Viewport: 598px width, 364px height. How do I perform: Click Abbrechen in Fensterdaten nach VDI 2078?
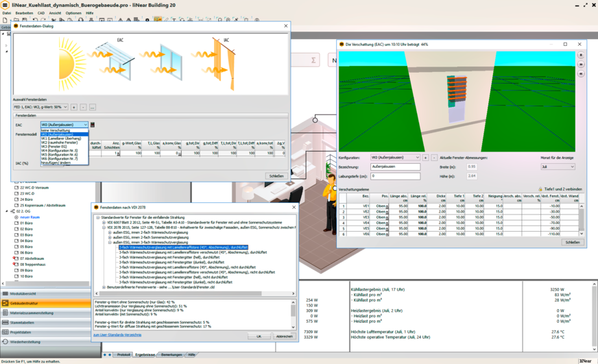285,336
